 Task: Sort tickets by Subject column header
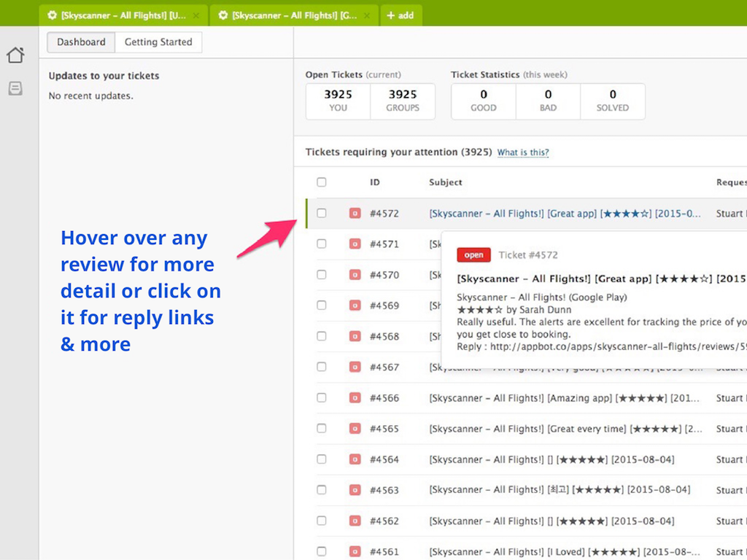tap(445, 182)
